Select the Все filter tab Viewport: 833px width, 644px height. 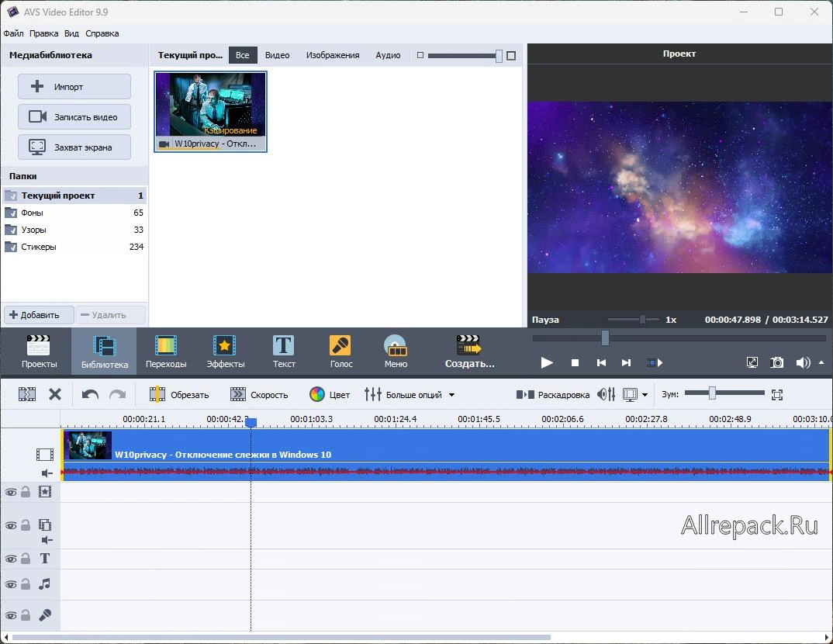[x=242, y=55]
